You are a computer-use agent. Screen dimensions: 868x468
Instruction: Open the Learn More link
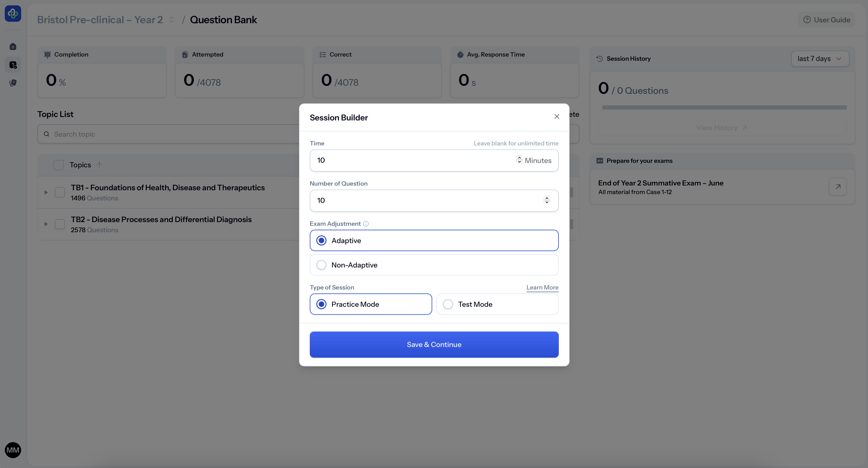[542, 287]
